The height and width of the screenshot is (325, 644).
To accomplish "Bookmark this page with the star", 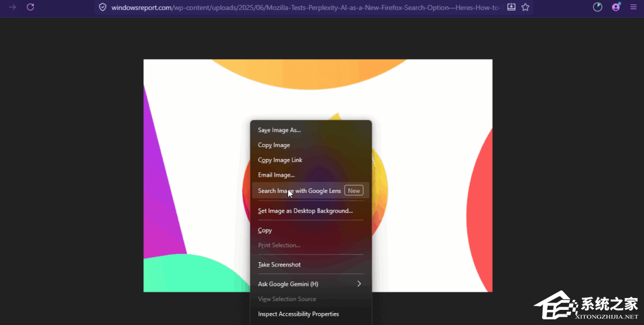I will pyautogui.click(x=525, y=7).
